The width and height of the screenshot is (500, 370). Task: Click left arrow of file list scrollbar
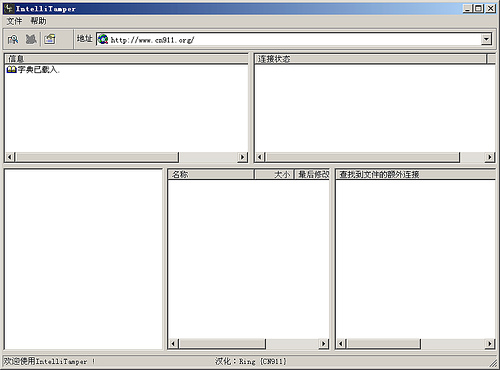click(173, 344)
